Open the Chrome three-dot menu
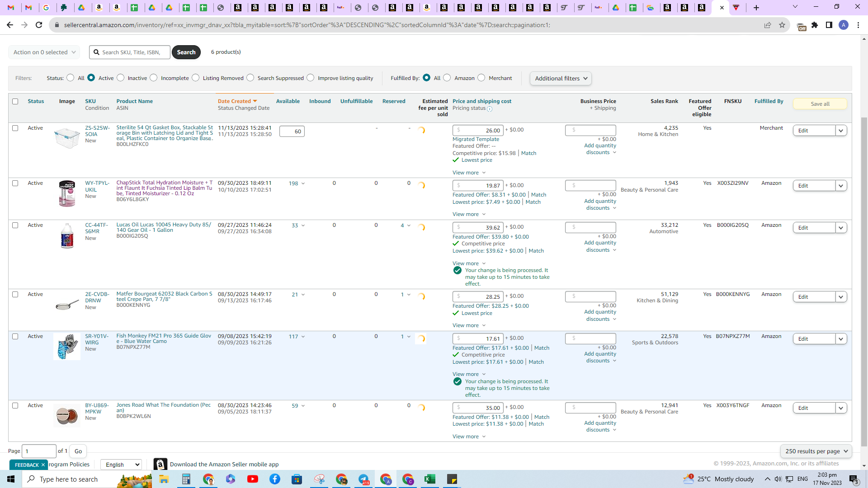The height and width of the screenshot is (488, 868). [858, 25]
